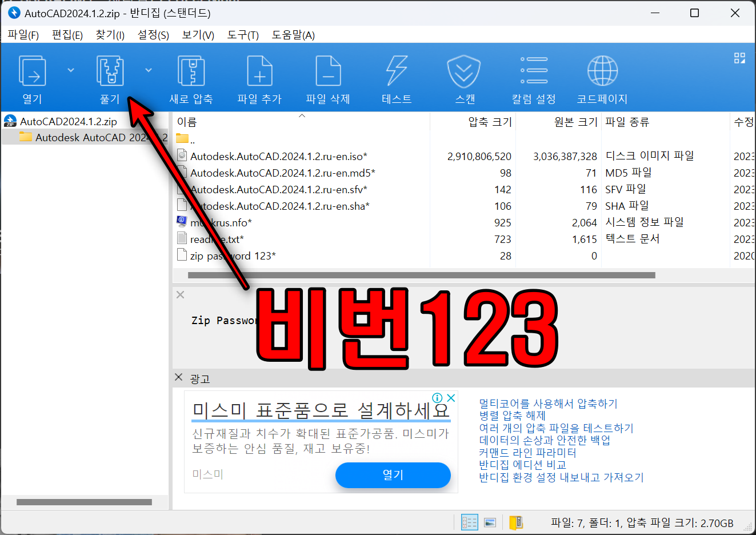This screenshot has width=756, height=535.
Task: Click the .nfo file's computer icon
Action: [182, 222]
